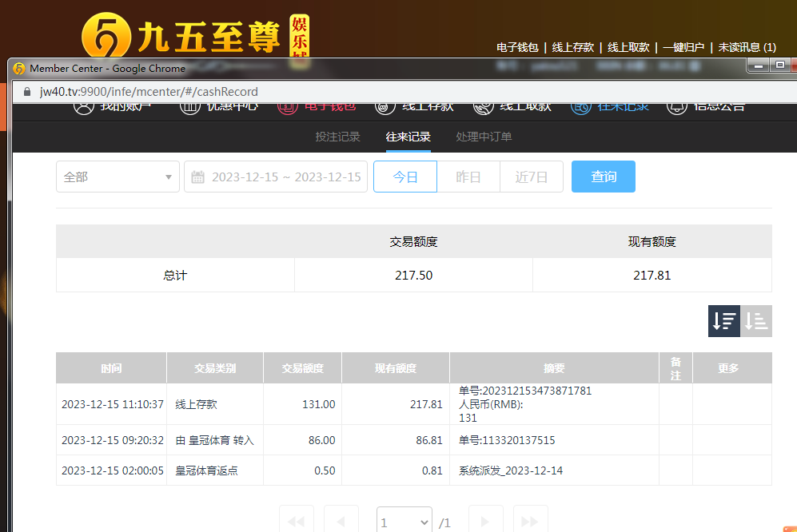The image size is (797, 532).
Task: Open the page number dropdown
Action: (404, 522)
